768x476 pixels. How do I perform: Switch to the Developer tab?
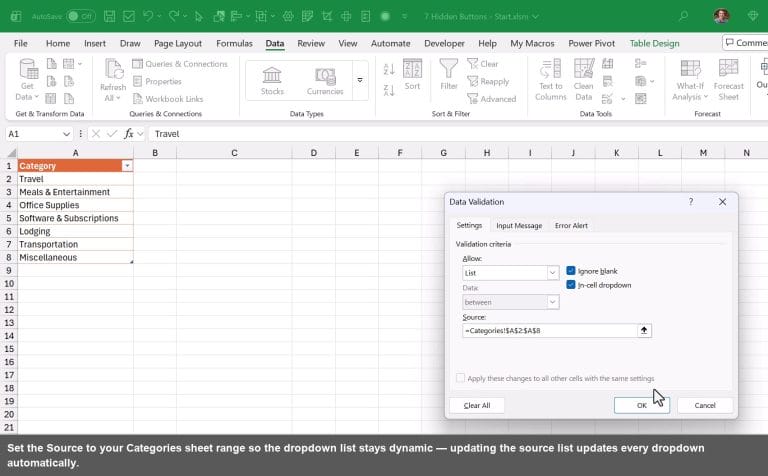point(444,43)
